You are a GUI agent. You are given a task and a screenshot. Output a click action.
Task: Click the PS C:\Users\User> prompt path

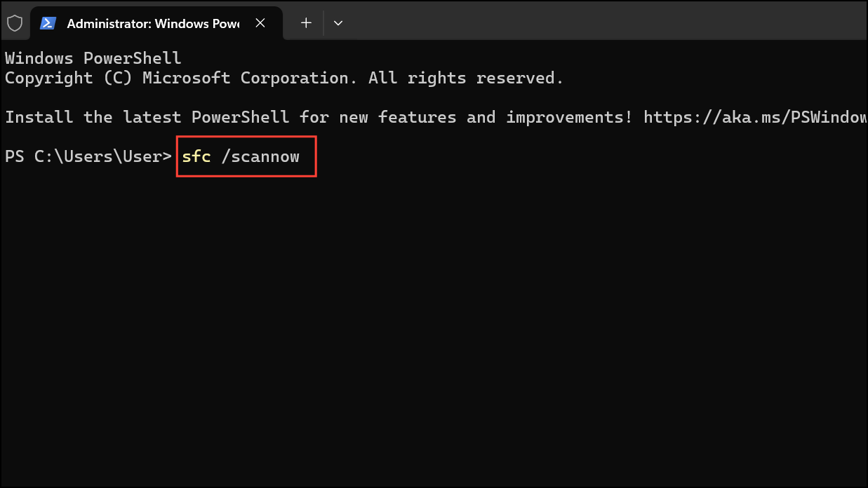(x=87, y=156)
